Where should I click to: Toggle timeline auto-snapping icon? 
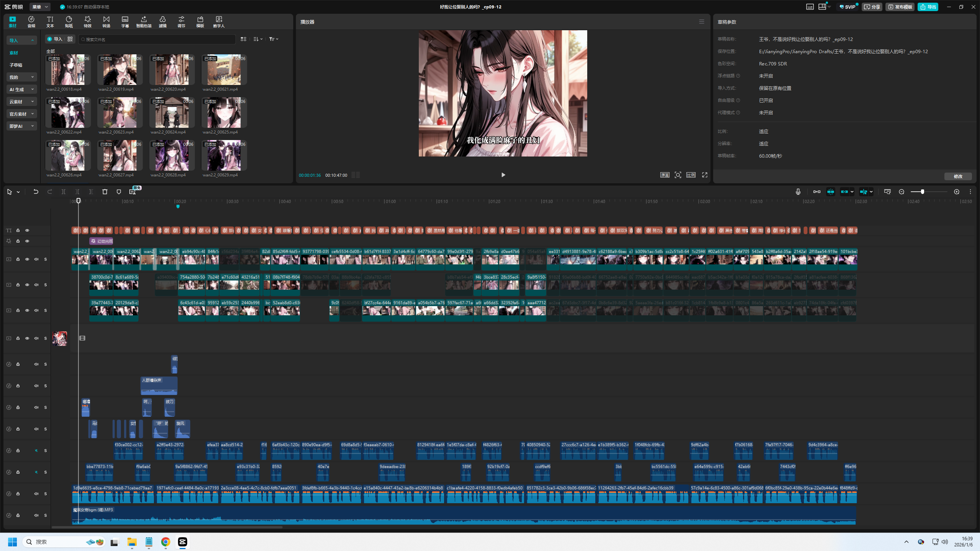pyautogui.click(x=831, y=192)
